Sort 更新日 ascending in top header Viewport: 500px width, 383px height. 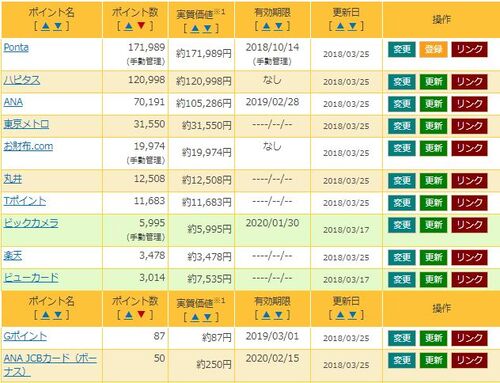(x=340, y=26)
